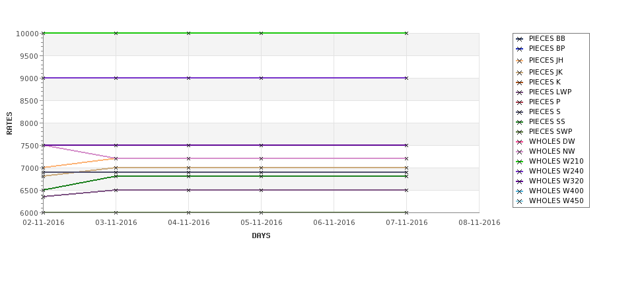Screen dimensions: 644x283
Task: Click the DAYS x-axis title
Action: click(261, 236)
